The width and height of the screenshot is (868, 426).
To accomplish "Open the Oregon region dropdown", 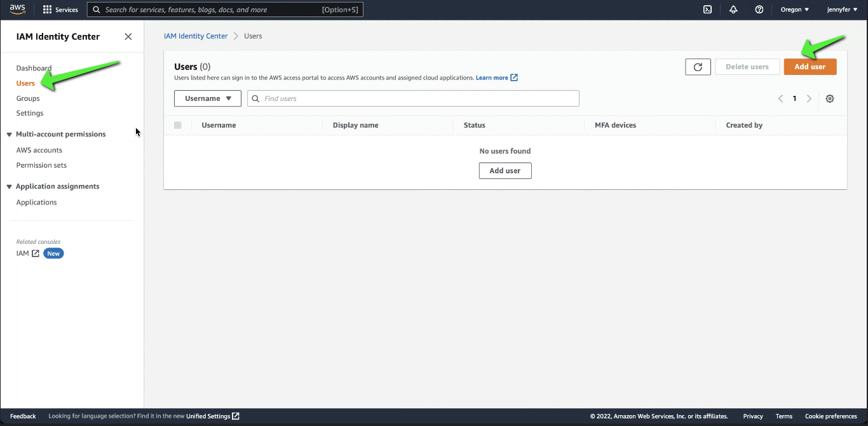I will coord(795,10).
